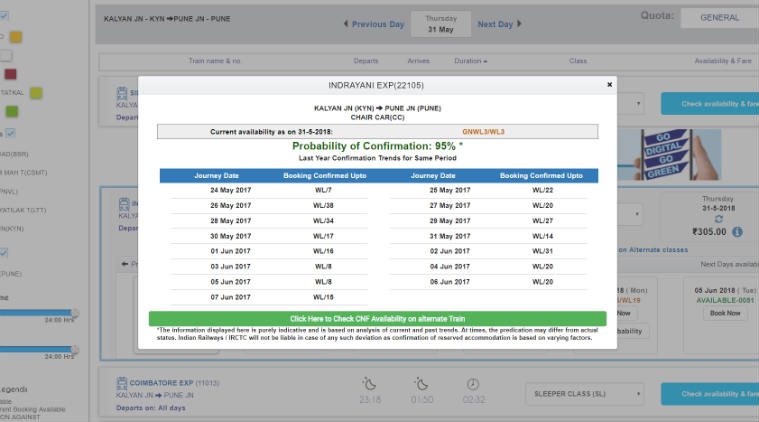The image size is (759, 422).
Task: Close the Indrayani Exp confirmation popup
Action: coord(609,85)
